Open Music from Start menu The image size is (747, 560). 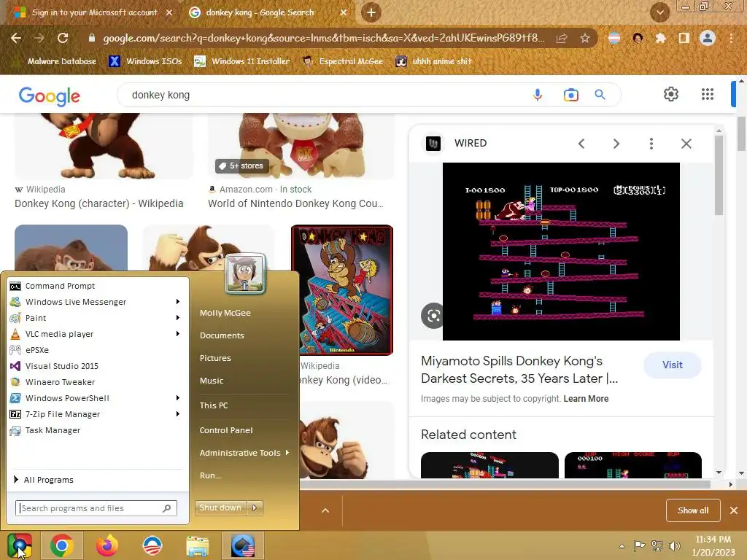(x=212, y=381)
